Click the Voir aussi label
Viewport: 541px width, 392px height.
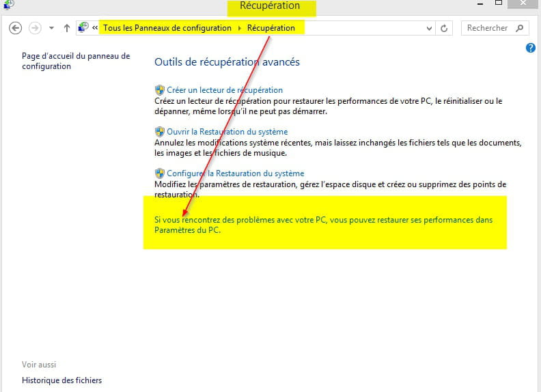[x=39, y=365]
